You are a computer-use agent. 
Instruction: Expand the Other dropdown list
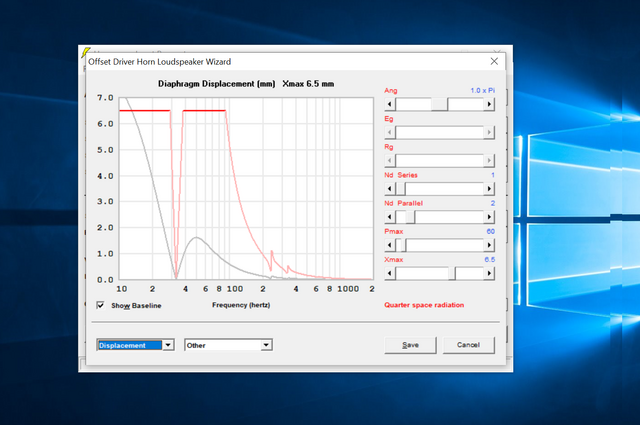click(x=266, y=345)
